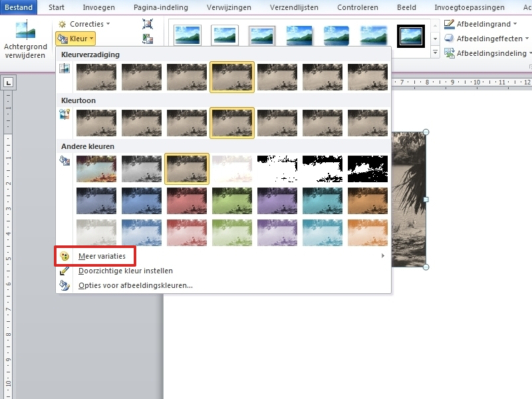The height and width of the screenshot is (399, 532).
Task: Click the transparent color pen icon
Action: (x=65, y=271)
